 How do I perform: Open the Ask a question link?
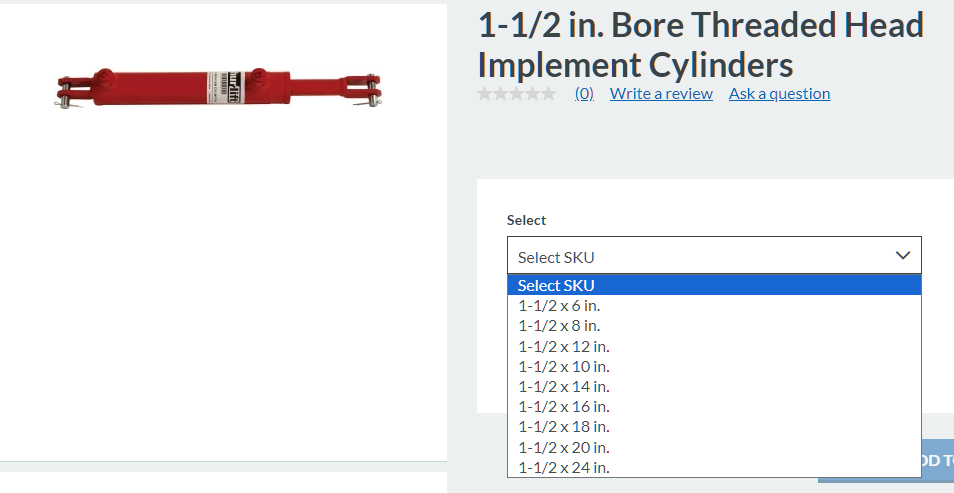779,94
